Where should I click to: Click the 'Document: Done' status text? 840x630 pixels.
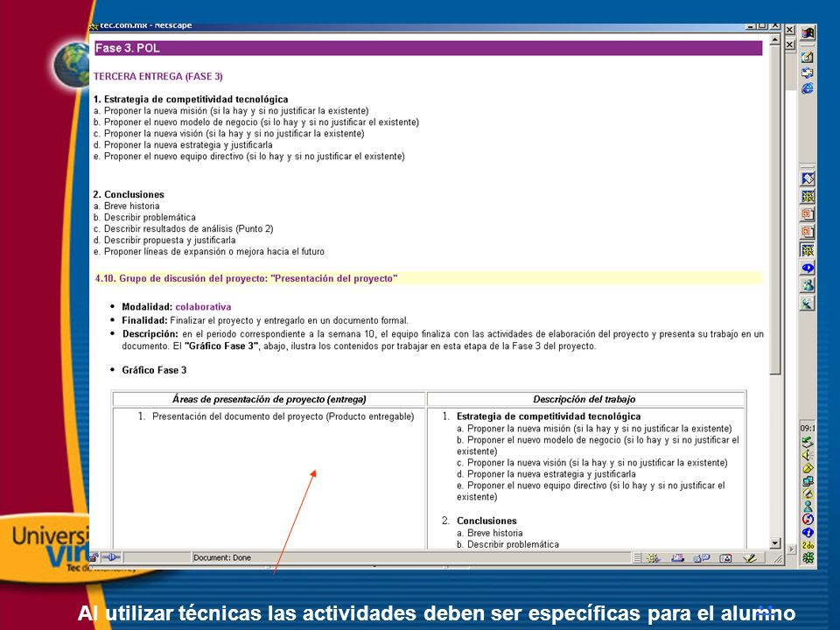click(222, 557)
